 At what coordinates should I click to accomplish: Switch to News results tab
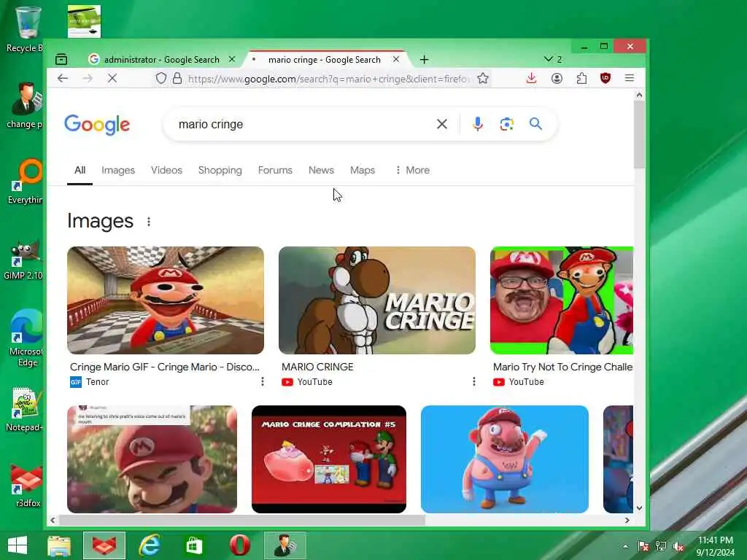[321, 170]
